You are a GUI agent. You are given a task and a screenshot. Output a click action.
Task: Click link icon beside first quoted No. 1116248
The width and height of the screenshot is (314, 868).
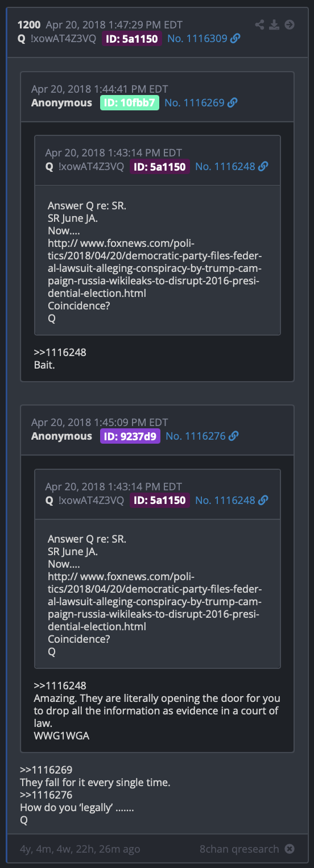click(x=263, y=167)
